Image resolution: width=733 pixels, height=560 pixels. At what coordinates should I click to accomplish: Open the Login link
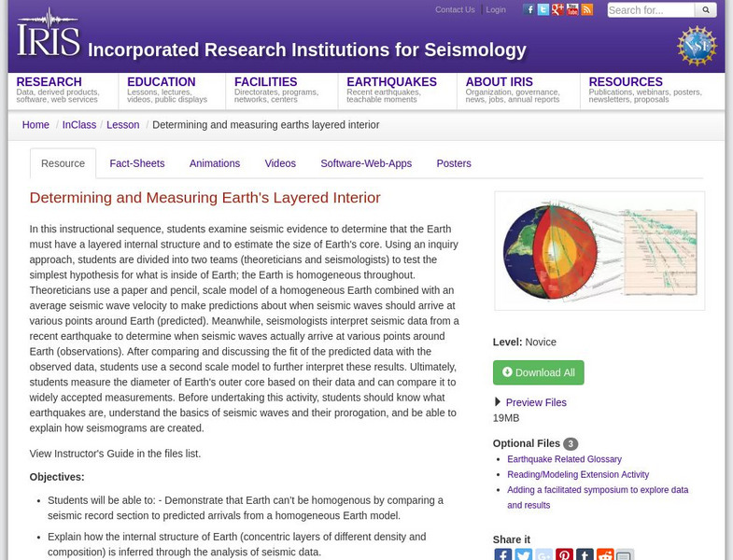(x=496, y=9)
